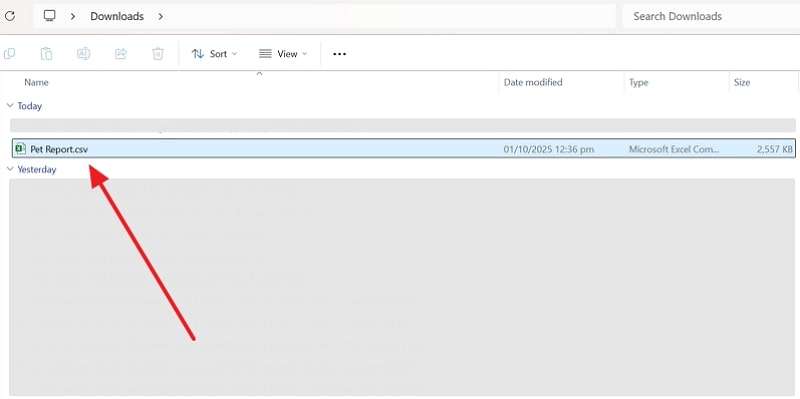
Task: Click the This PC monitor icon
Action: pos(49,16)
